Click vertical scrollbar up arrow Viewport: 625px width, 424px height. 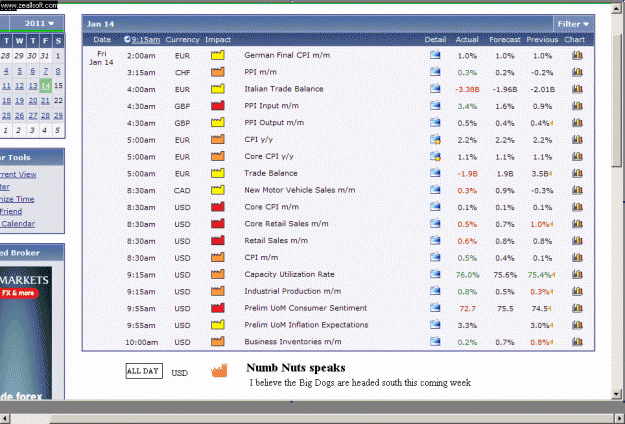pos(617,8)
